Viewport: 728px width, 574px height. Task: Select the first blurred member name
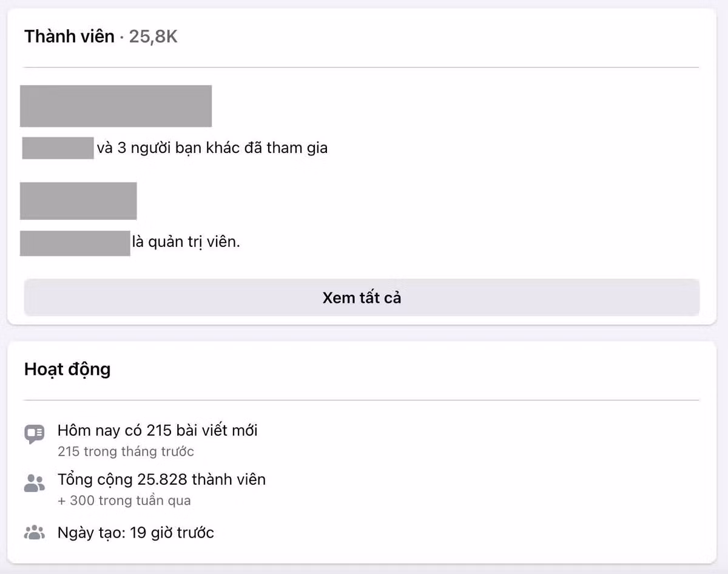116,106
